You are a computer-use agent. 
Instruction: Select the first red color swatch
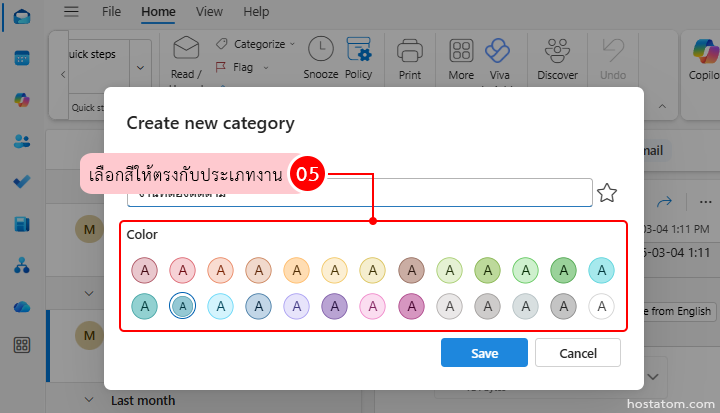point(145,270)
